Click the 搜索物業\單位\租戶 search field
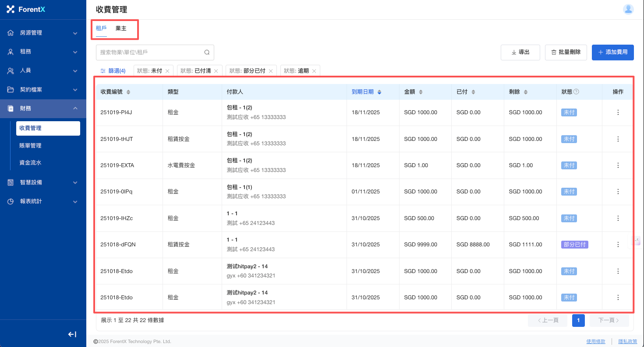This screenshot has width=644, height=347. 149,53
